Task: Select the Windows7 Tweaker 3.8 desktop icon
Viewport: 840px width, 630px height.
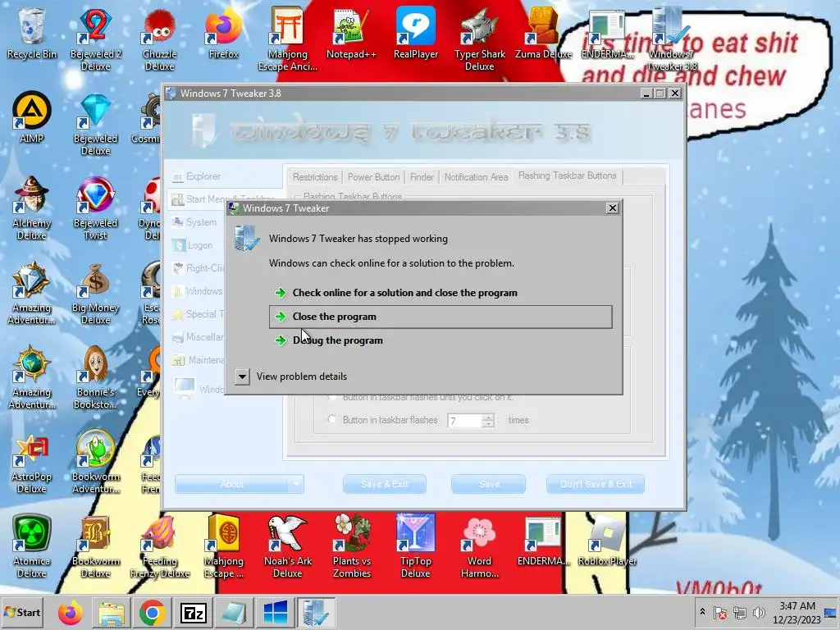Action: coord(671,39)
